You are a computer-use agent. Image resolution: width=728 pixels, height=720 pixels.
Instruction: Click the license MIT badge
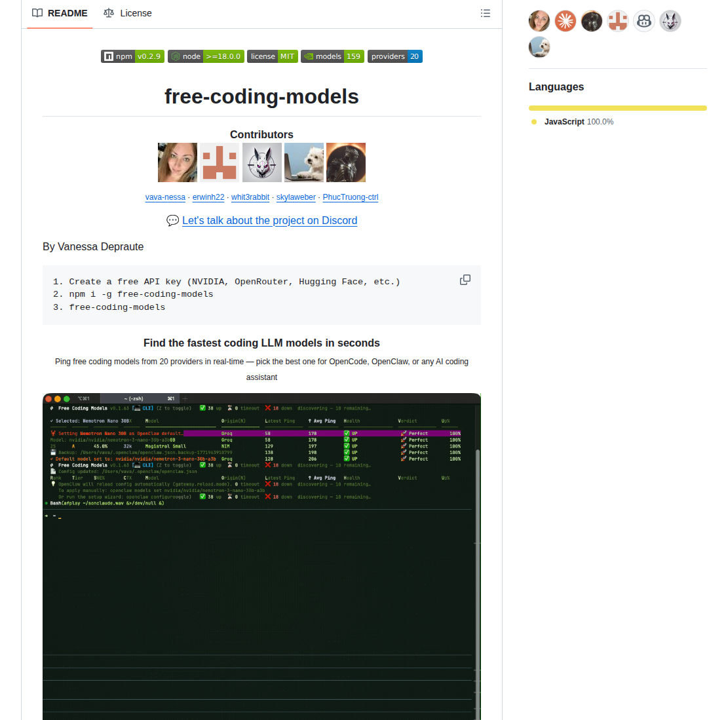[x=272, y=56]
